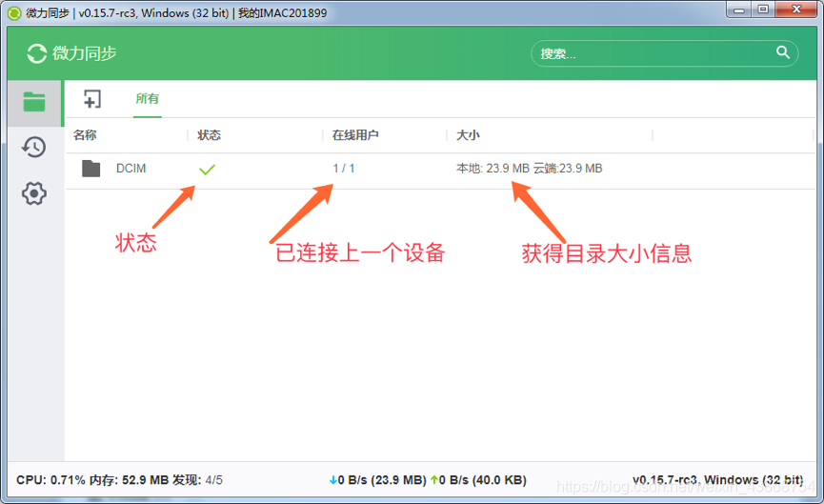
Task: Click the add new sync folder icon
Action: [92, 99]
